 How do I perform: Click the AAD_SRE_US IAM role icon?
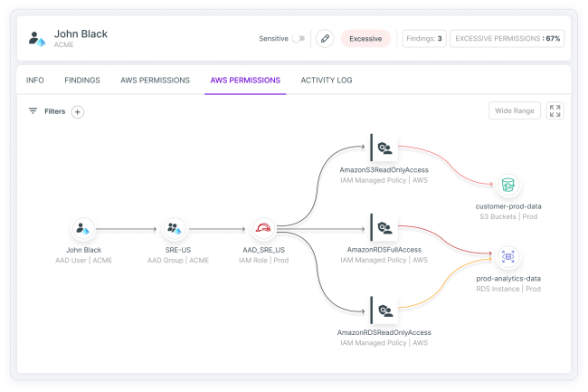[x=264, y=229]
